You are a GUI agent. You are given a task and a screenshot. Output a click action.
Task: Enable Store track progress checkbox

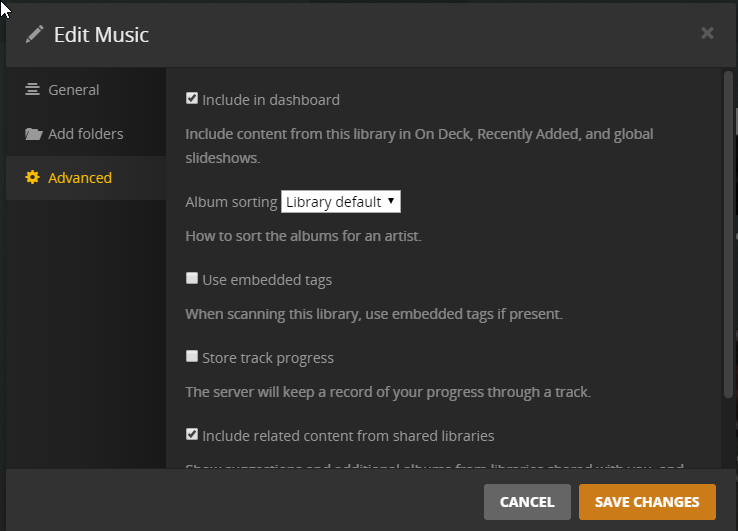click(x=192, y=356)
